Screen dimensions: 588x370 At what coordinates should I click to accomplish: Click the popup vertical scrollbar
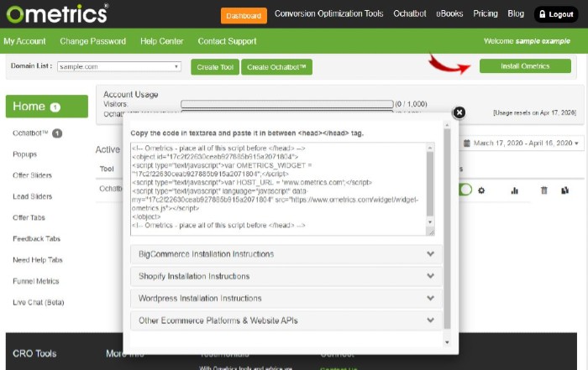pos(447,229)
